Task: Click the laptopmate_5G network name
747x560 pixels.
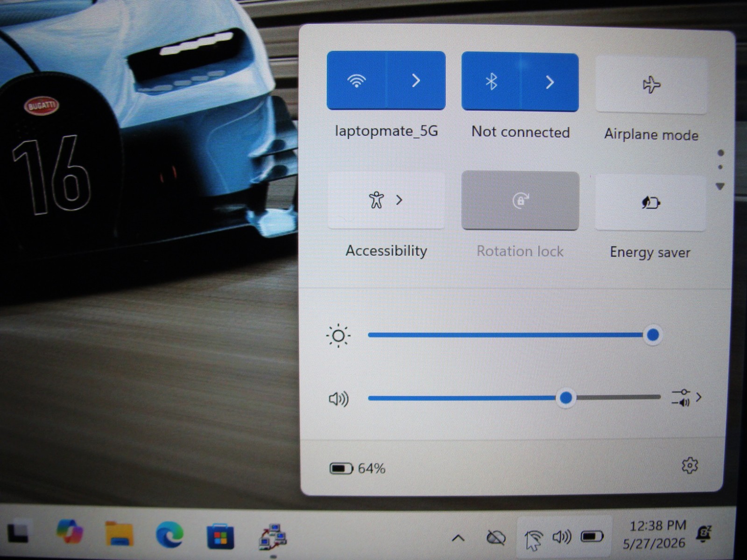Action: click(x=387, y=131)
